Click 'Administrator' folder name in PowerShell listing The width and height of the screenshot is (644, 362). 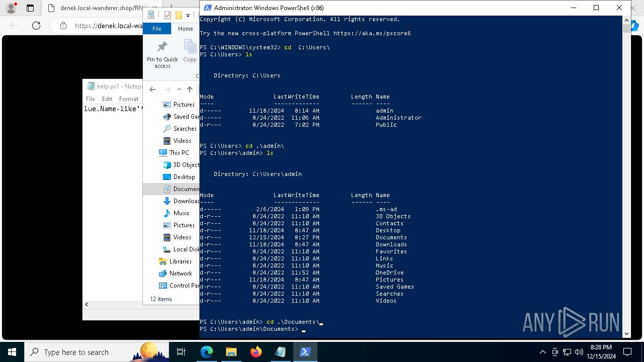pyautogui.click(x=398, y=118)
